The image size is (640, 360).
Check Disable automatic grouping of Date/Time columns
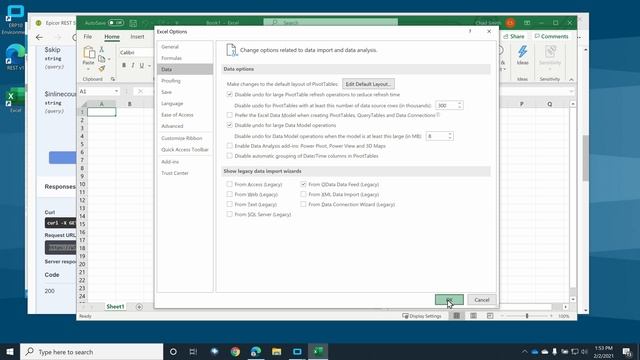[229, 156]
